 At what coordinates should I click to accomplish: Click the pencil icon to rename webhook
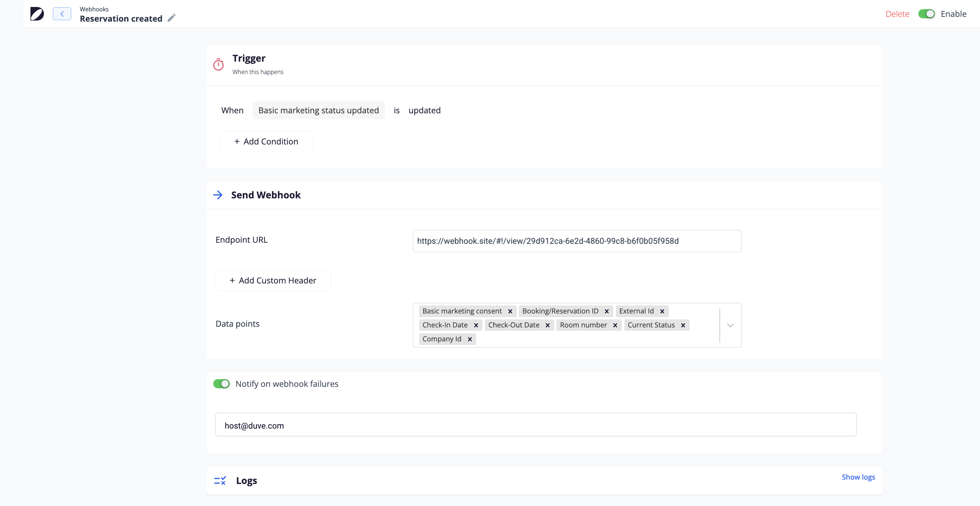point(171,18)
